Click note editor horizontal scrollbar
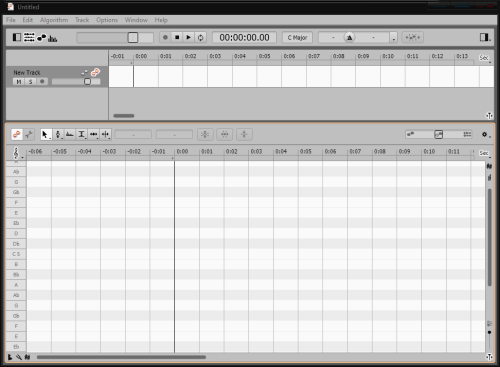Screen dimensions: 500x367 pyautogui.click(x=121, y=357)
